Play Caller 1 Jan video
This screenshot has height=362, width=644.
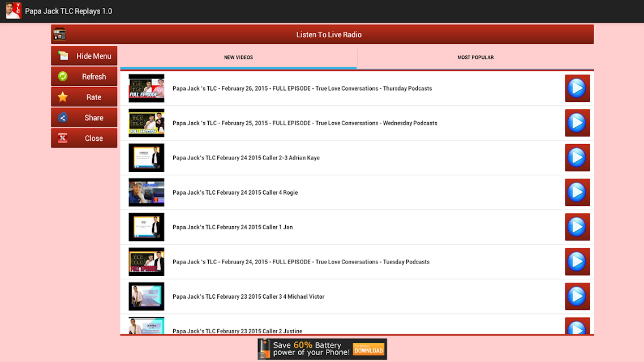point(577,227)
